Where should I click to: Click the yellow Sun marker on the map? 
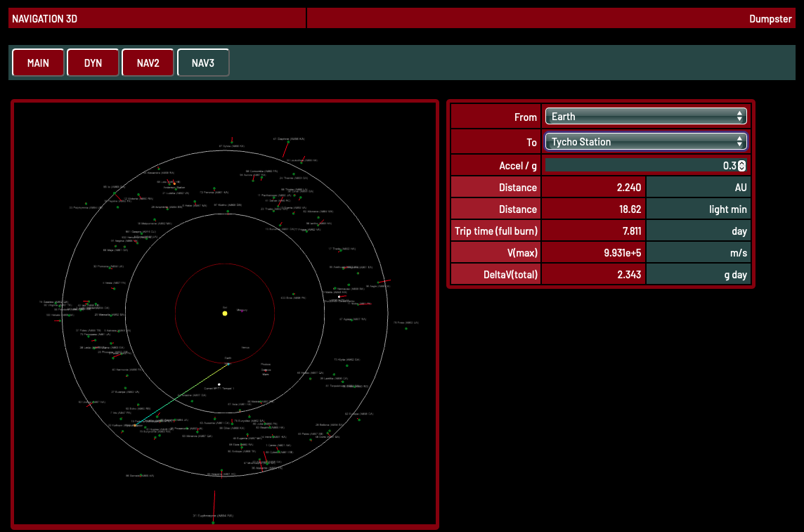(x=225, y=313)
